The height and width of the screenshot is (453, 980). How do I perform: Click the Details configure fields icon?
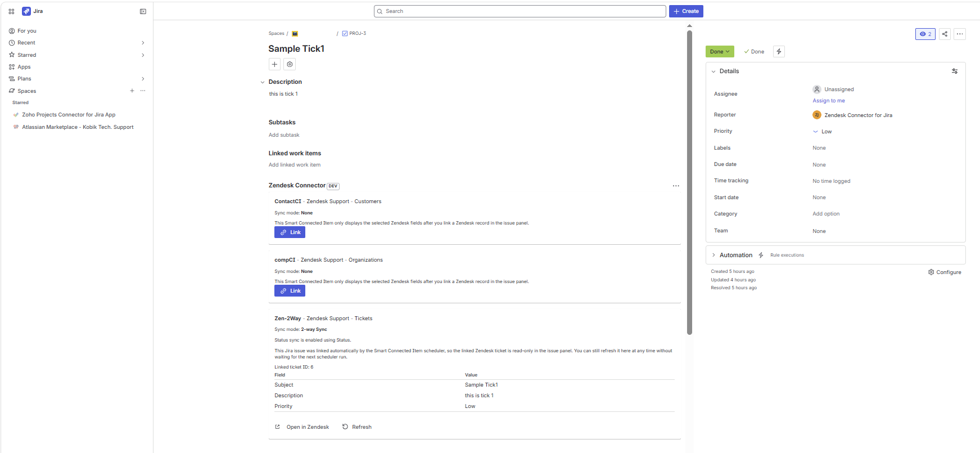point(955,71)
